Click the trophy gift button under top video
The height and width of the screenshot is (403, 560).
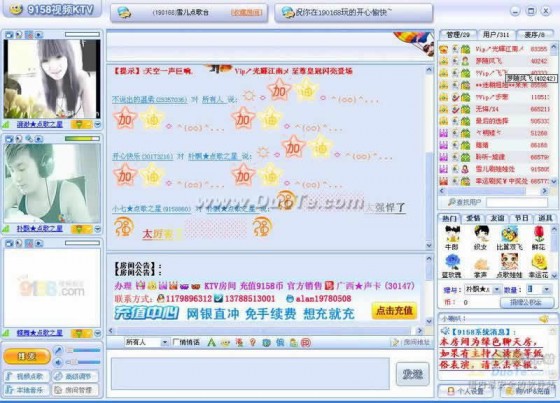pyautogui.click(x=82, y=124)
